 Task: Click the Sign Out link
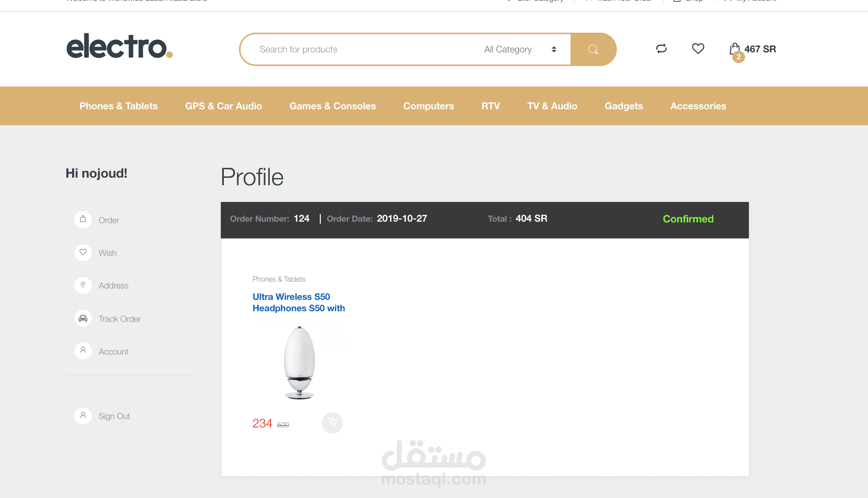pyautogui.click(x=114, y=416)
